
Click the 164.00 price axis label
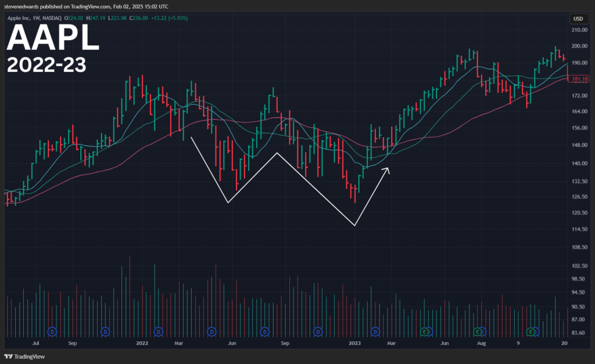pyautogui.click(x=579, y=111)
